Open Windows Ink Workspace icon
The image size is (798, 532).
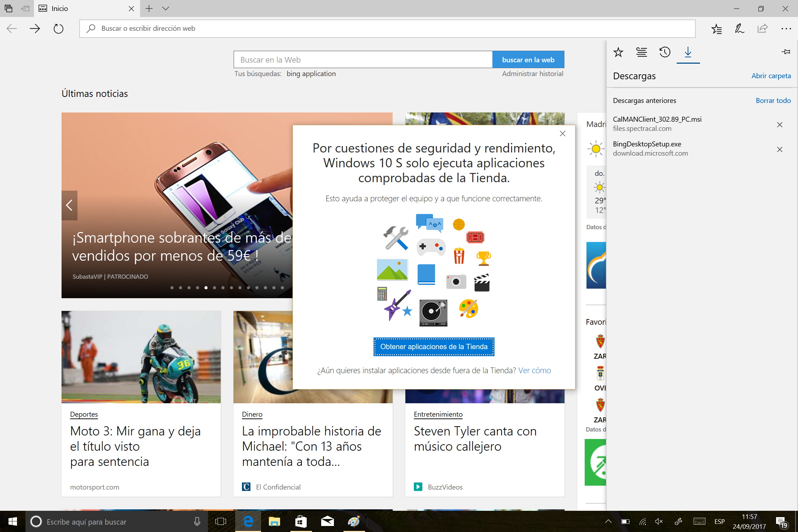point(678,521)
